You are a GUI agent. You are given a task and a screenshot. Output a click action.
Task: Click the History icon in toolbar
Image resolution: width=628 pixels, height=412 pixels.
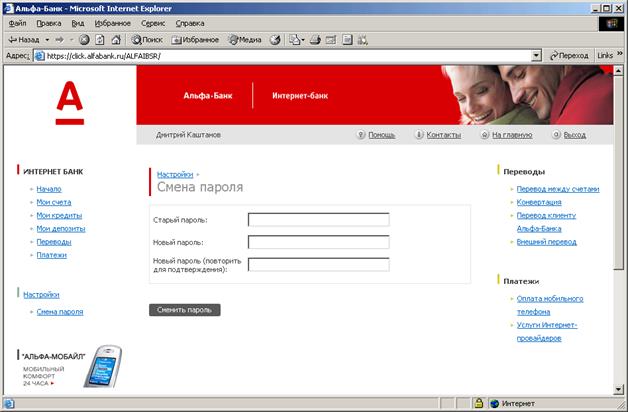(x=275, y=40)
